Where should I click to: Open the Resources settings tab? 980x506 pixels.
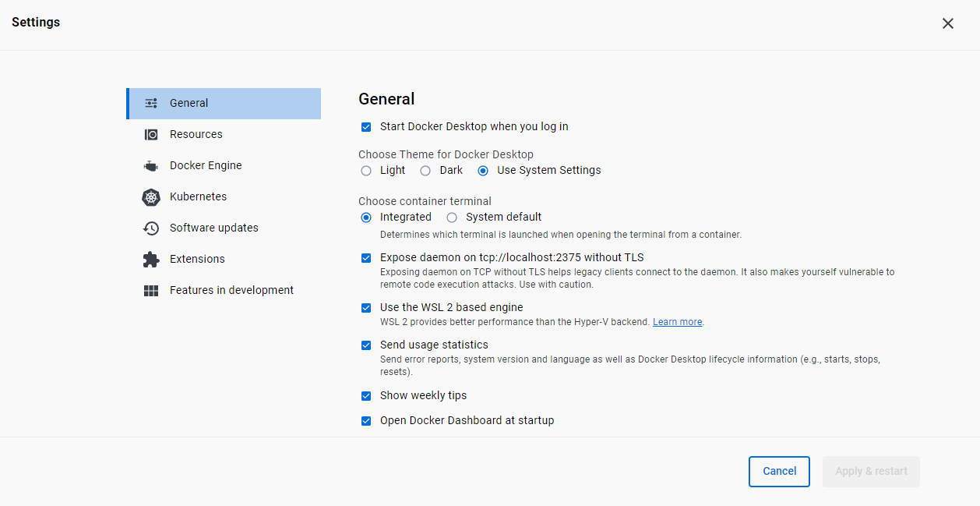(224, 134)
